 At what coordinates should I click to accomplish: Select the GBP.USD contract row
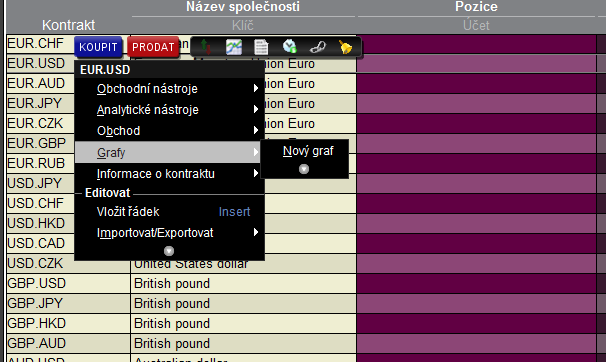(x=68, y=284)
